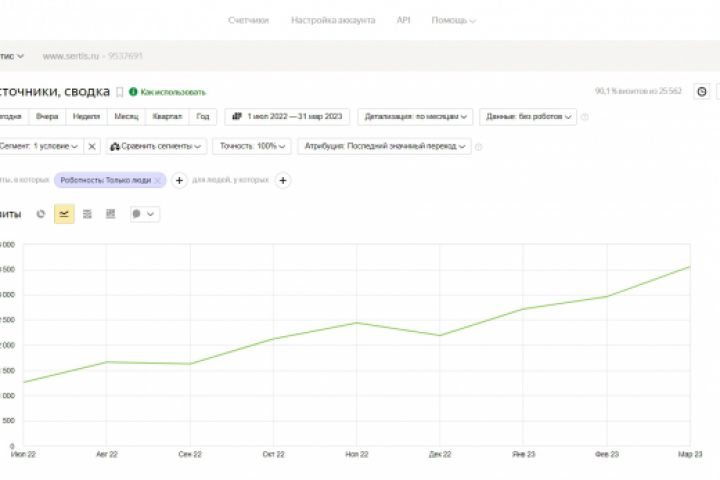Viewport: 720px width, 480px height.
Task: Add a visit condition with plus button after Роботность
Action: point(180,181)
